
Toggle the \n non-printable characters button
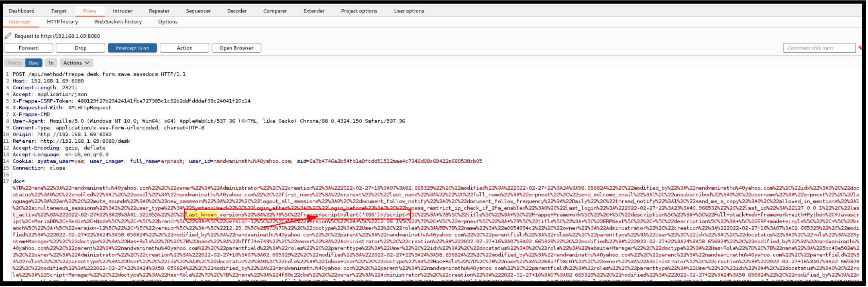click(51, 63)
